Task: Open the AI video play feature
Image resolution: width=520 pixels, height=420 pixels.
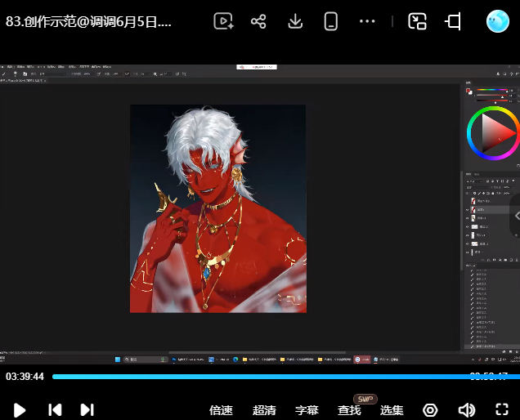Action: (223, 21)
